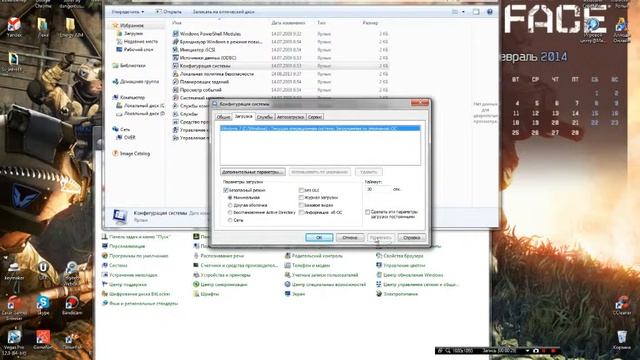Click the change view icon in Explorer toolbar
640x360 pixels.
(455, 12)
